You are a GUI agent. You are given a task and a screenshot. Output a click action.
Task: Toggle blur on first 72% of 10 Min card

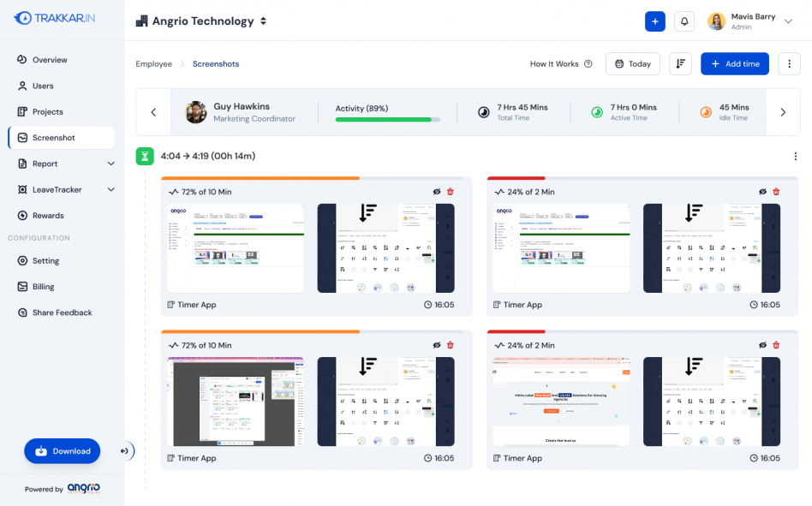pos(437,192)
